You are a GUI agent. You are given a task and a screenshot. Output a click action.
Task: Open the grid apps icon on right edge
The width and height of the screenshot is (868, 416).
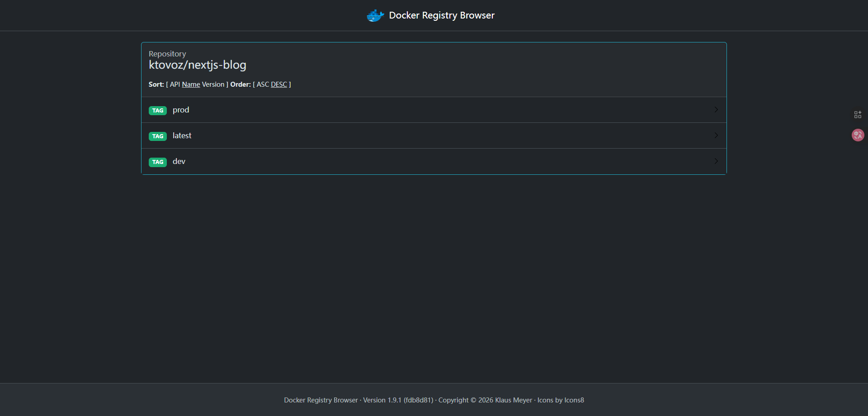(858, 115)
